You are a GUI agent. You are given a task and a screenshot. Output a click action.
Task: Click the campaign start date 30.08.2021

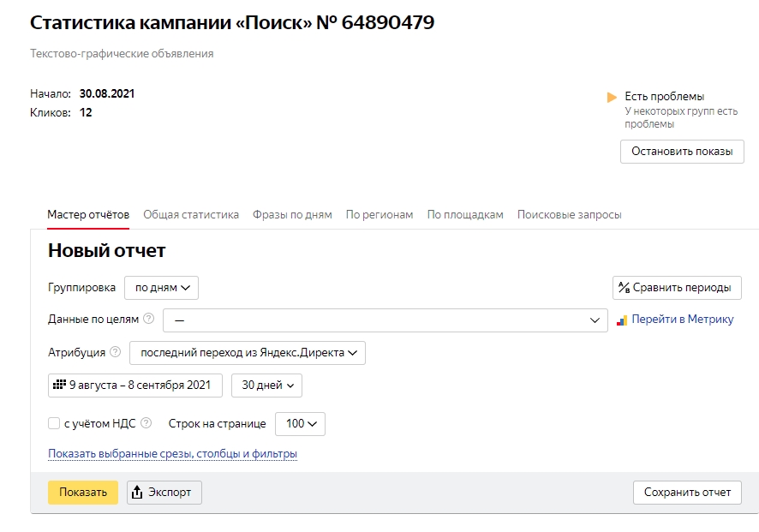[x=107, y=93]
